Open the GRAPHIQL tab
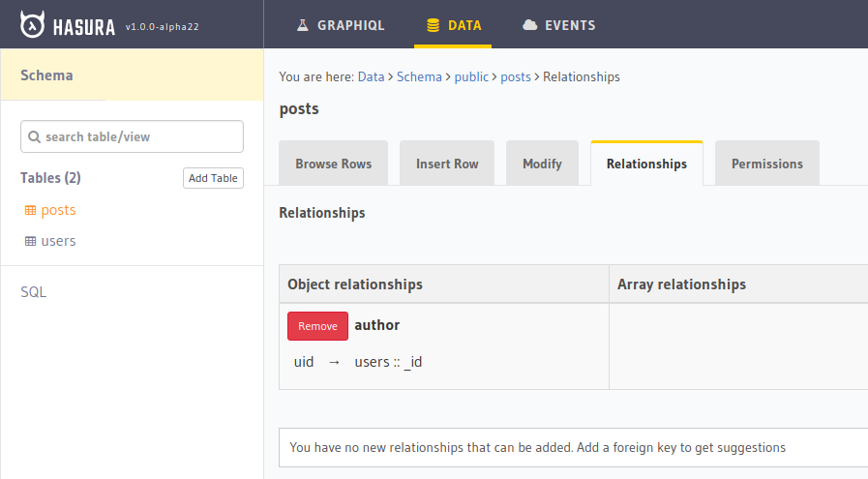Viewport: 868px width, 479px height. 340,25
